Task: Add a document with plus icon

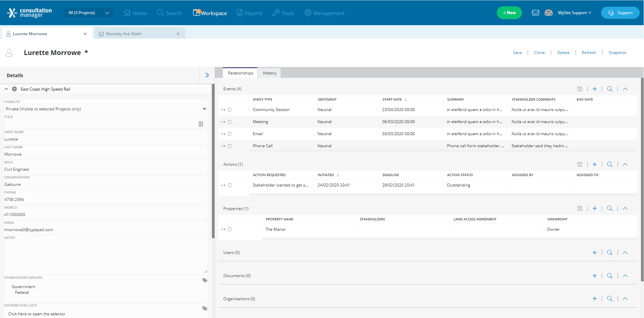Action: click(x=595, y=276)
